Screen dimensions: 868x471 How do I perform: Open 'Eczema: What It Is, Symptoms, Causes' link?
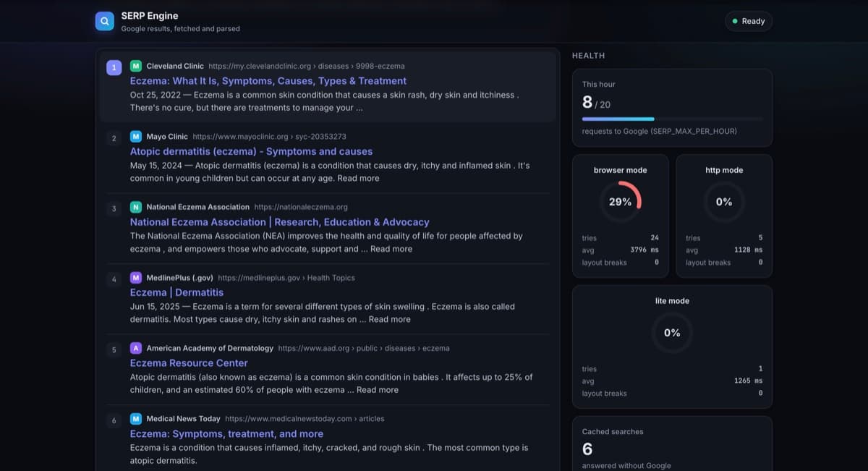coord(268,81)
